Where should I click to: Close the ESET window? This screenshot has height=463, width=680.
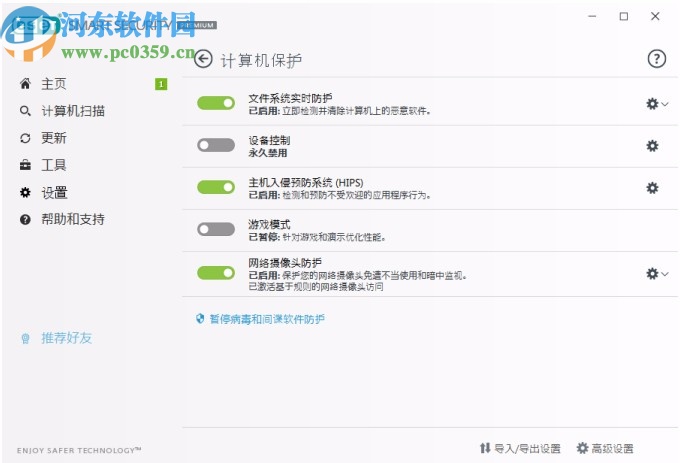pos(655,16)
